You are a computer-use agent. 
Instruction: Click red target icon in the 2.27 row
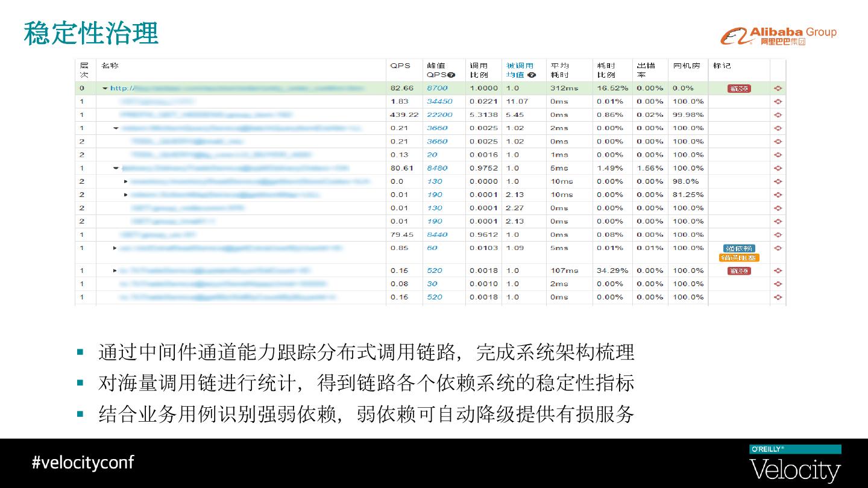pyautogui.click(x=778, y=208)
